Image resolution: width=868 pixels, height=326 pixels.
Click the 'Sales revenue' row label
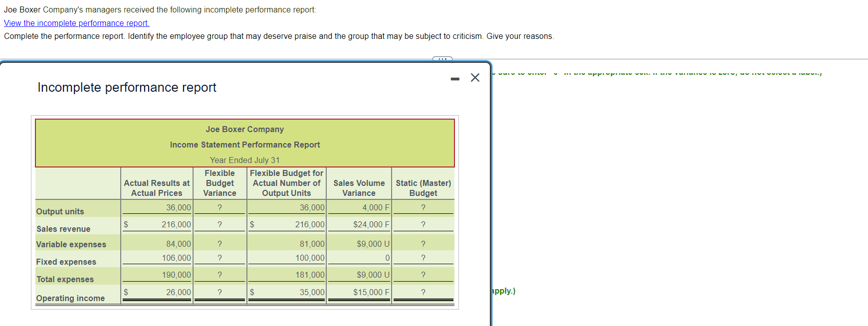coord(63,229)
